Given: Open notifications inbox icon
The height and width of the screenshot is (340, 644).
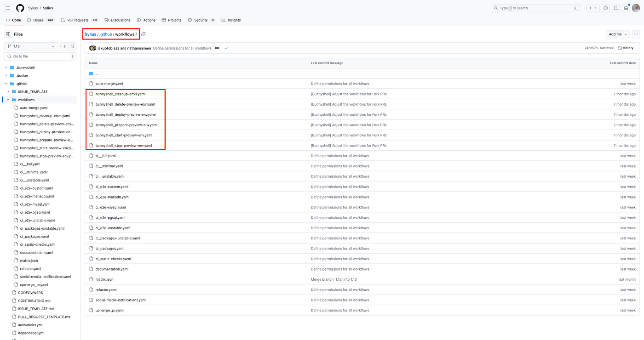Looking at the screenshot, I should click(x=626, y=8).
